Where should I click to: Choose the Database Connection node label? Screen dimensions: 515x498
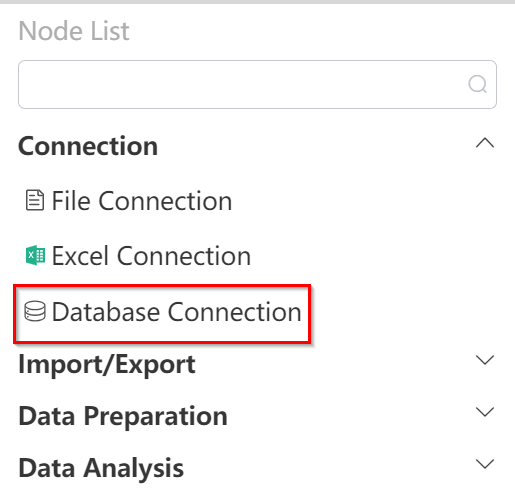[x=176, y=312]
